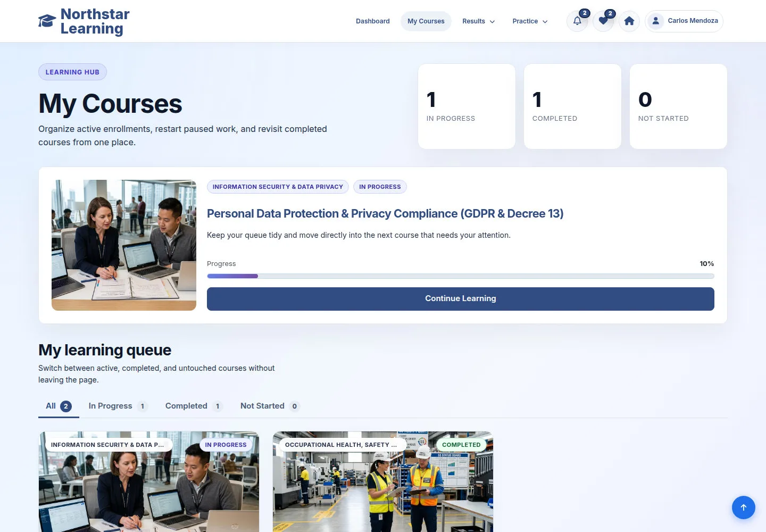Click the Learning Hub label badge

pyautogui.click(x=72, y=72)
